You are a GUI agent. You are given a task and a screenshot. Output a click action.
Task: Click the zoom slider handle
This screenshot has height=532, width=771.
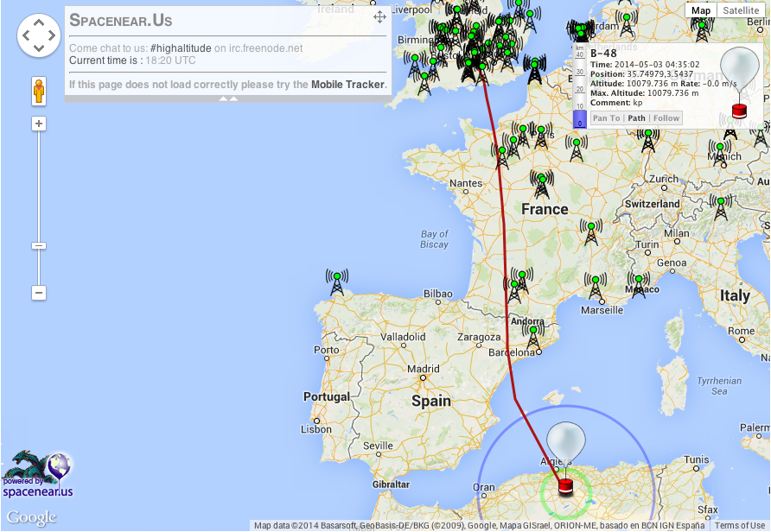[x=39, y=245]
